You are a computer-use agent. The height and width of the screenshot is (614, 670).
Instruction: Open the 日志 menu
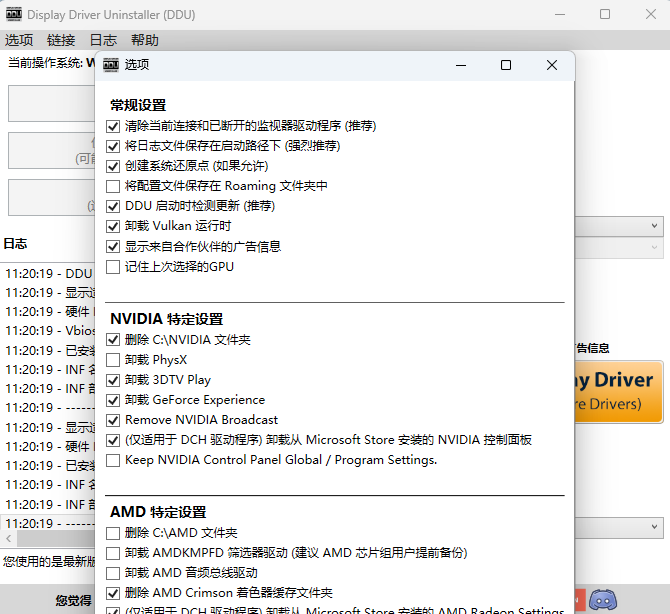tap(103, 40)
